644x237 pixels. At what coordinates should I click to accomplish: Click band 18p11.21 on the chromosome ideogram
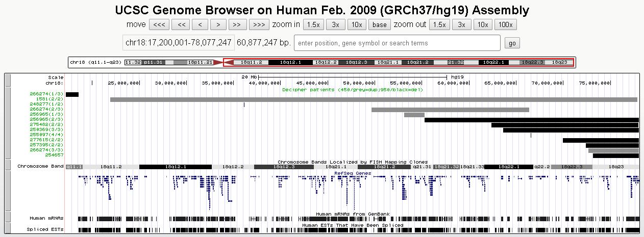[x=201, y=62]
